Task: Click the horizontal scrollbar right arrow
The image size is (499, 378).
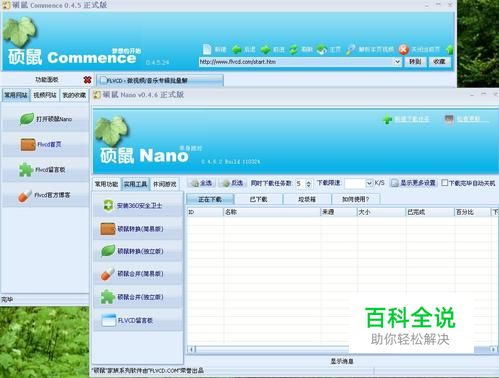Action: (x=493, y=349)
